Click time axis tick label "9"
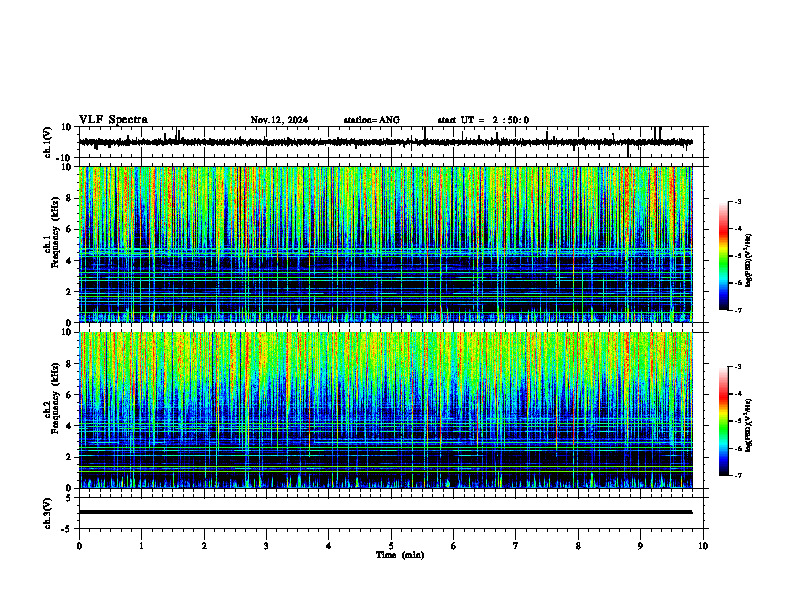792x612 pixels. (640, 546)
